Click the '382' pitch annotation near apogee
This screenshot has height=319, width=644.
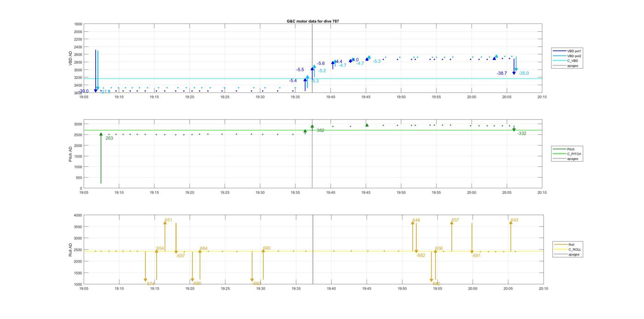pos(320,131)
